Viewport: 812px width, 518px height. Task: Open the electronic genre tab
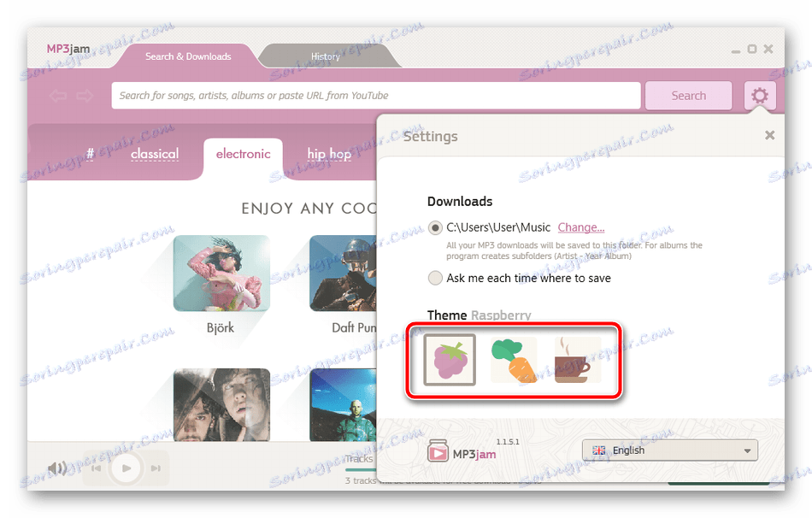[243, 154]
